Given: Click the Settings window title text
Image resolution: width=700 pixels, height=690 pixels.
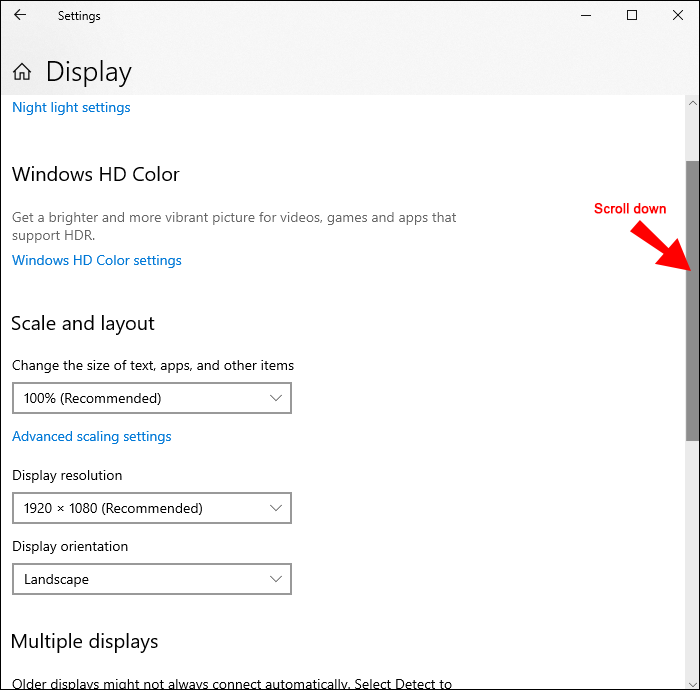Looking at the screenshot, I should [x=79, y=16].
